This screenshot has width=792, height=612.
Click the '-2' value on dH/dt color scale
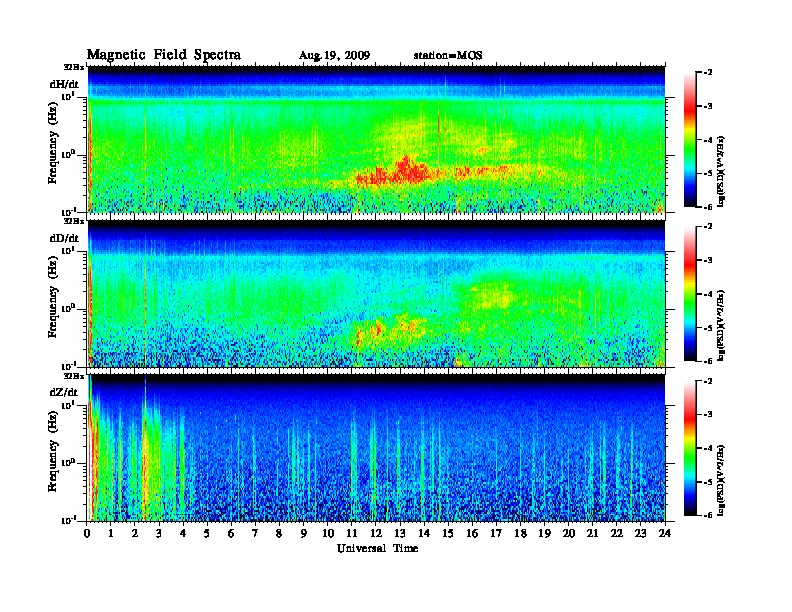click(708, 73)
